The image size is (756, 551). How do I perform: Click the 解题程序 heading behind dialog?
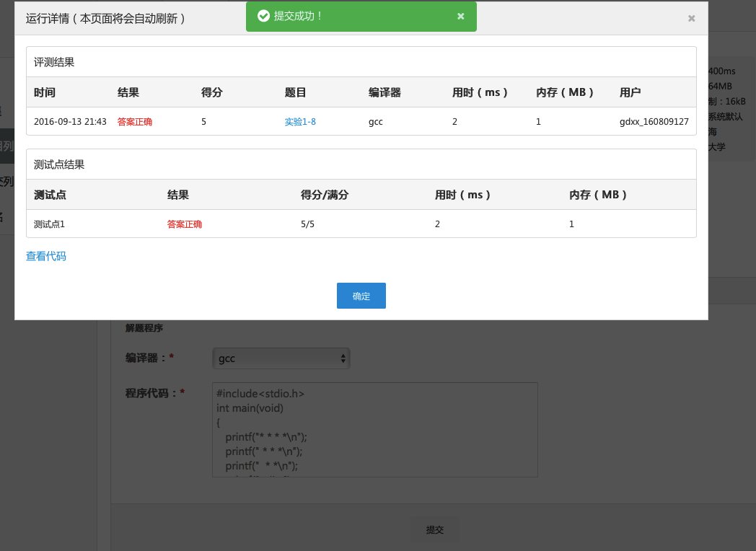[x=144, y=328]
